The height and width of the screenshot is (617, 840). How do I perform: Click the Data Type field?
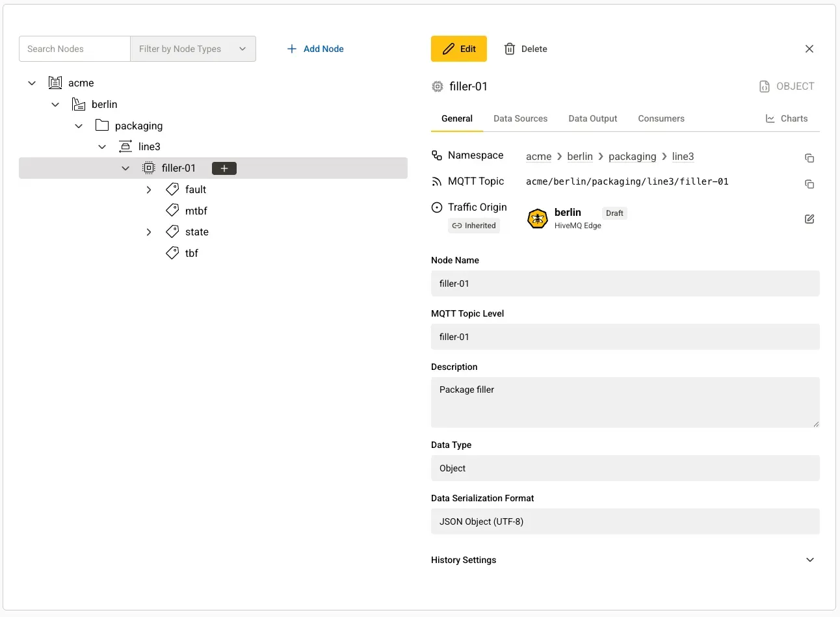[x=625, y=468]
